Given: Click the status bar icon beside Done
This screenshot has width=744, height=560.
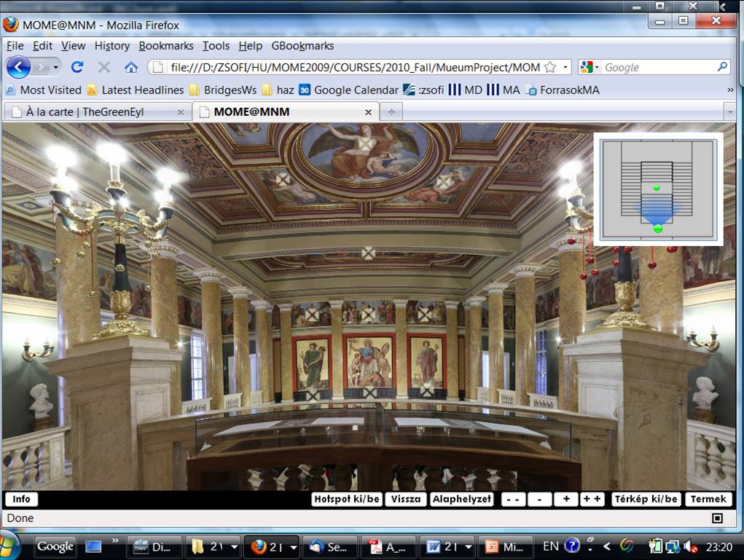Looking at the screenshot, I should 718,518.
